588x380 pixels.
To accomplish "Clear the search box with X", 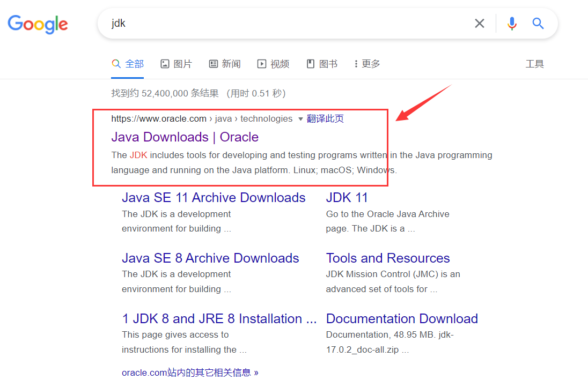I will tap(479, 24).
